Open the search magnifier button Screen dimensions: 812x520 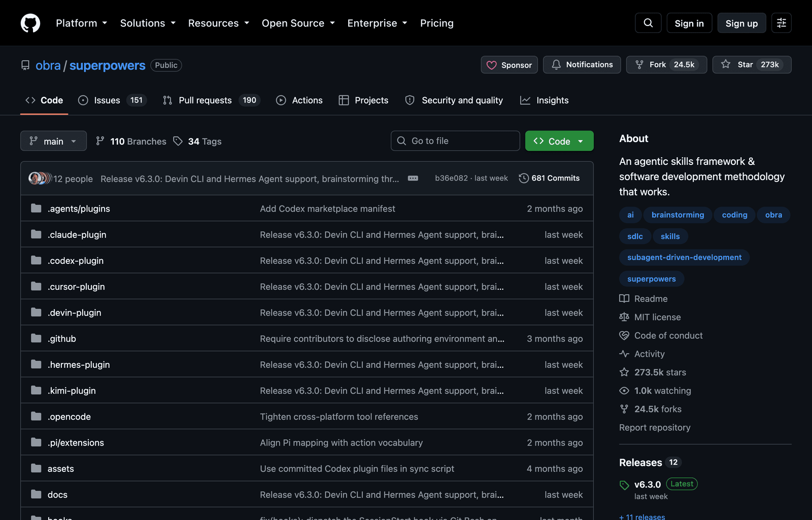click(x=648, y=23)
